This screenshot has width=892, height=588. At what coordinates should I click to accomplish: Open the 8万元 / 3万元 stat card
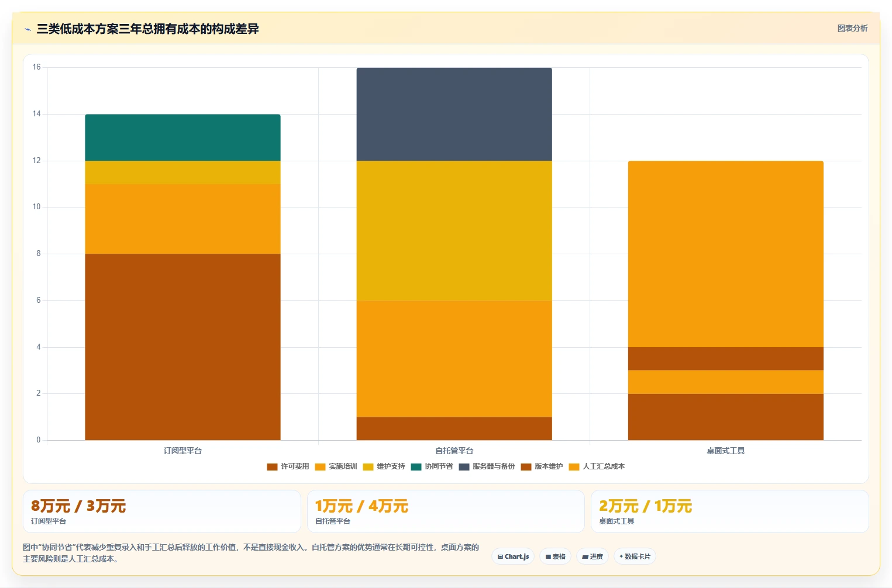(x=162, y=511)
